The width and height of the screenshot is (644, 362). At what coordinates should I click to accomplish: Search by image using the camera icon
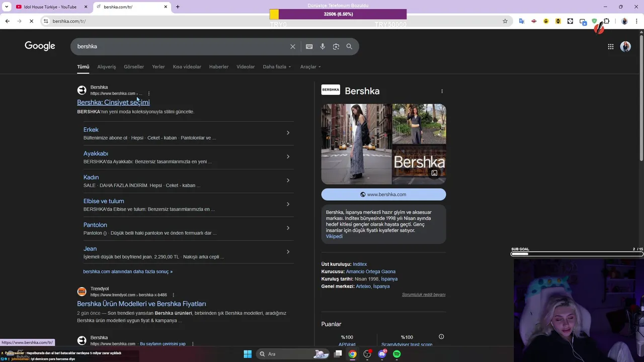(x=336, y=46)
